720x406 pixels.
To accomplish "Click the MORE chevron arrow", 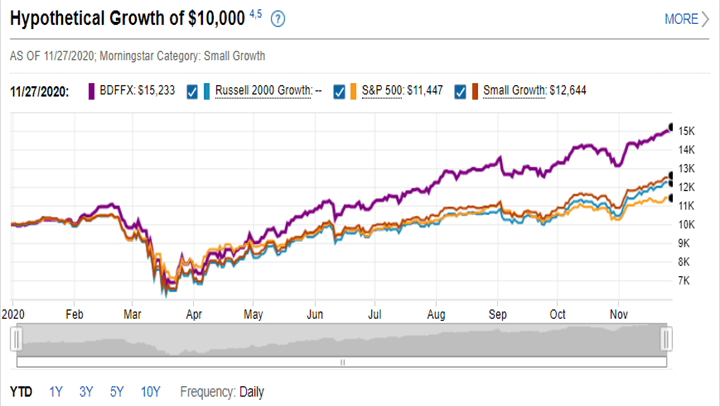I will 706,19.
